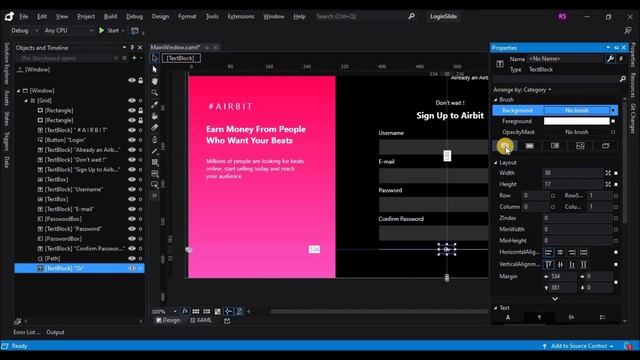Collapse the Brush category
640x360 pixels.
(x=496, y=100)
